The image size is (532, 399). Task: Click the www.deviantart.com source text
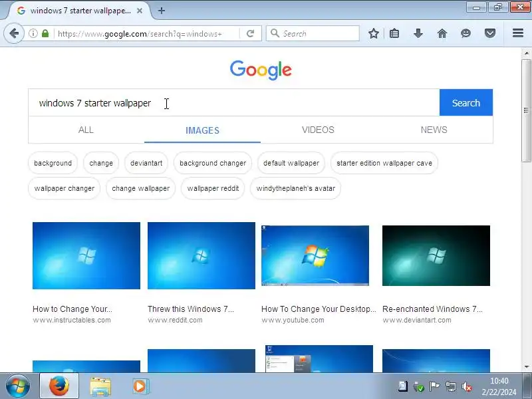pos(417,320)
